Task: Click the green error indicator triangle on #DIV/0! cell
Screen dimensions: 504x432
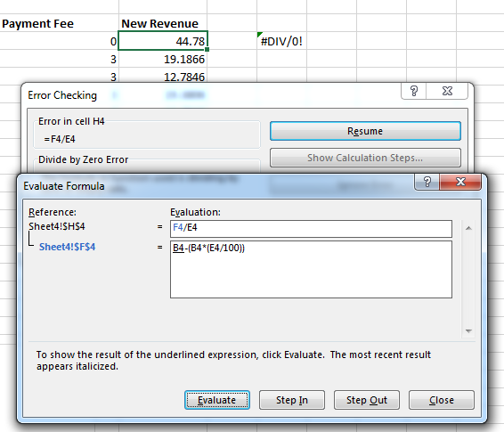Action: [260, 34]
